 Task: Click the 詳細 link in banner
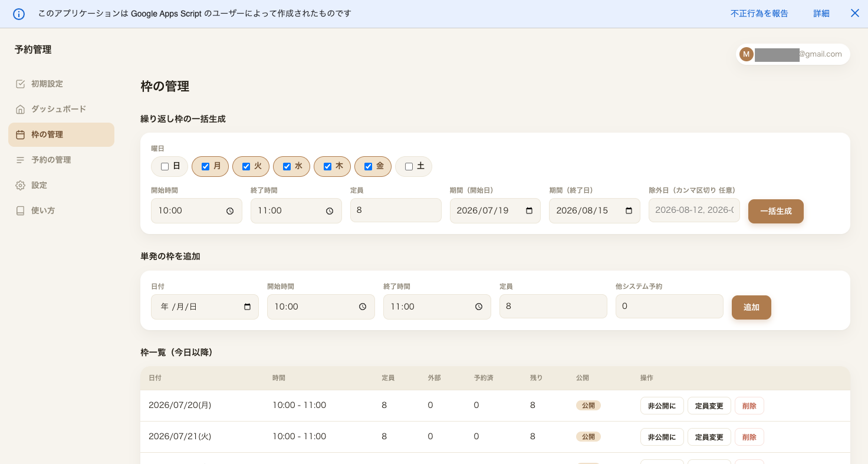pyautogui.click(x=821, y=14)
